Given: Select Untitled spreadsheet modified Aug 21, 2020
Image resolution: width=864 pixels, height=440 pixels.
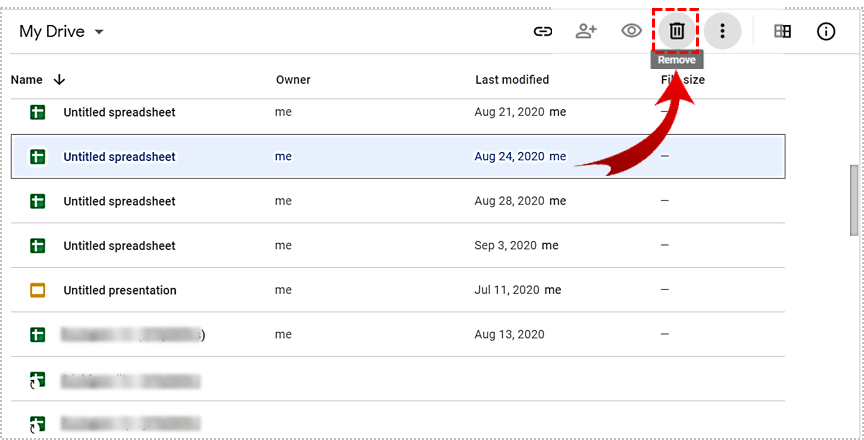Looking at the screenshot, I should point(119,113).
